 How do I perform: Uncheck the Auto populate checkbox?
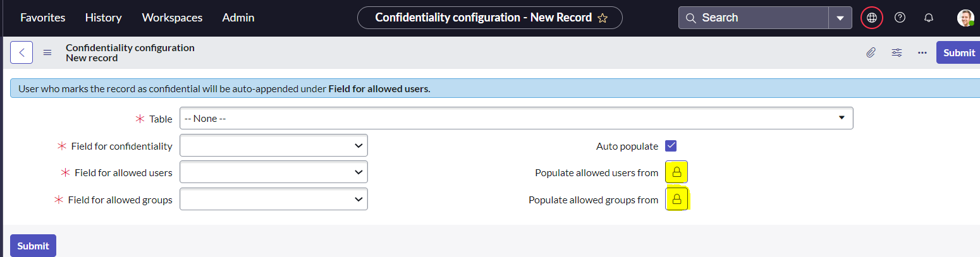671,146
